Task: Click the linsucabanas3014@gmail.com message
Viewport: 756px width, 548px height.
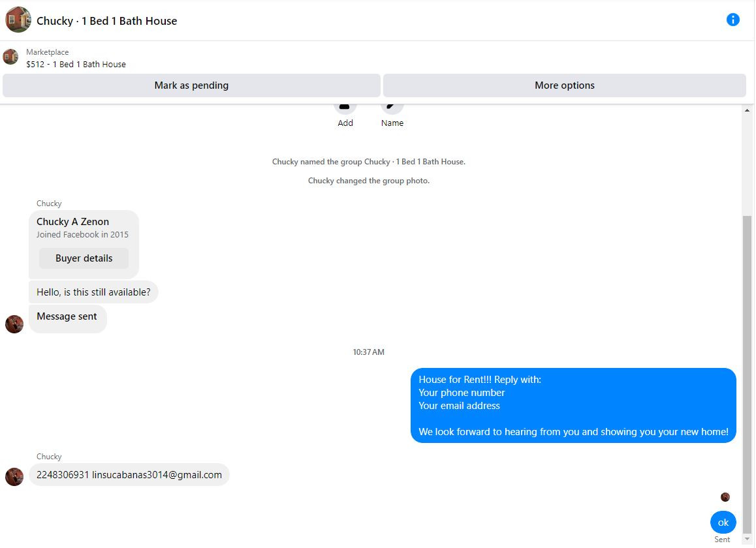Action: [x=129, y=475]
